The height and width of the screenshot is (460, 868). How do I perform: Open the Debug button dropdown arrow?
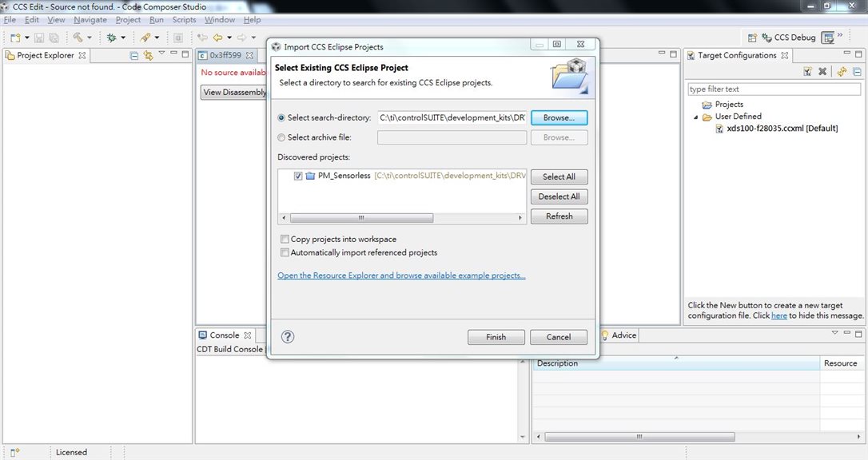click(123, 38)
